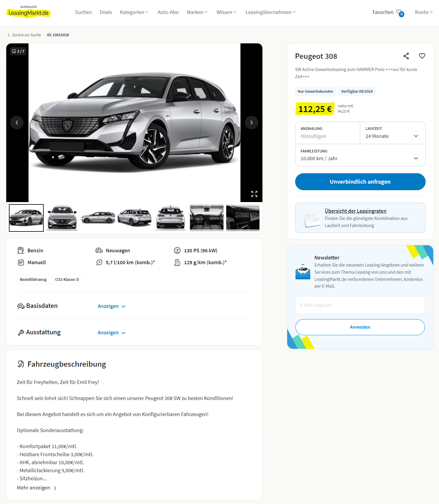Screen dimensions: 439x504
Task: Click the share icon next to Peugeot 308
Action: click(x=406, y=56)
